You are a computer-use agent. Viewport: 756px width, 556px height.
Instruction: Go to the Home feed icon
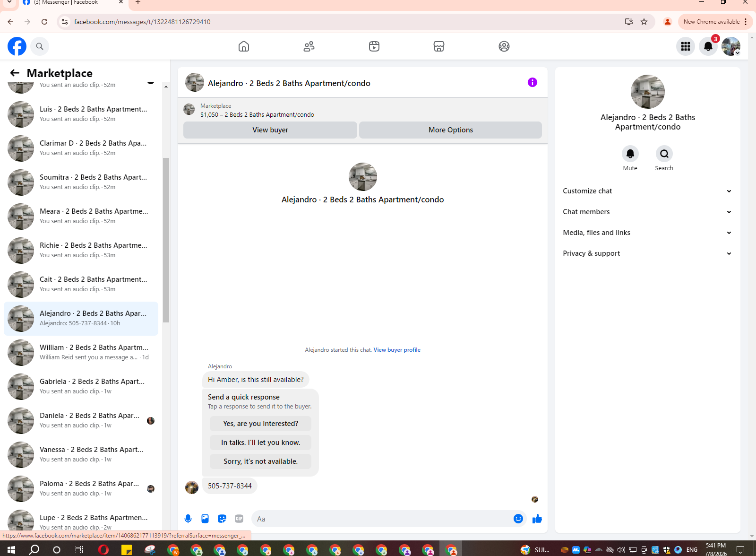[x=244, y=46]
